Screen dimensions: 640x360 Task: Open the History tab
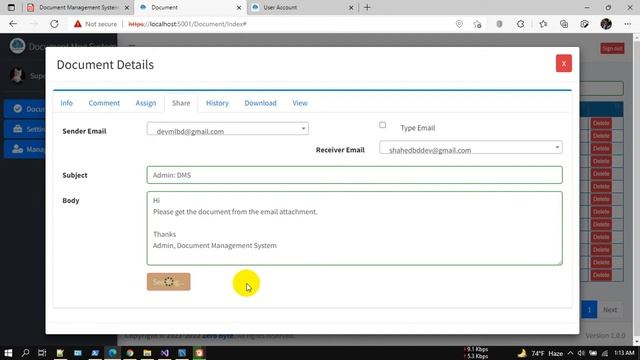217,103
